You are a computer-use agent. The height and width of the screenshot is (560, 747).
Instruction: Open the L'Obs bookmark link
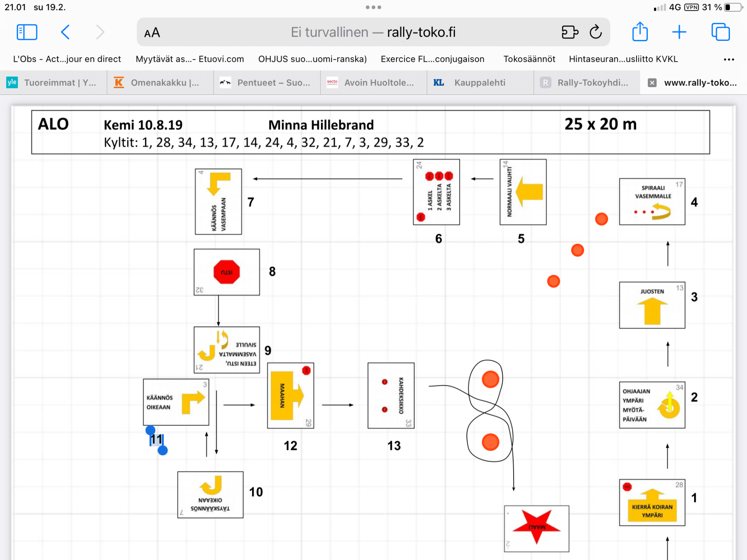coord(67,59)
